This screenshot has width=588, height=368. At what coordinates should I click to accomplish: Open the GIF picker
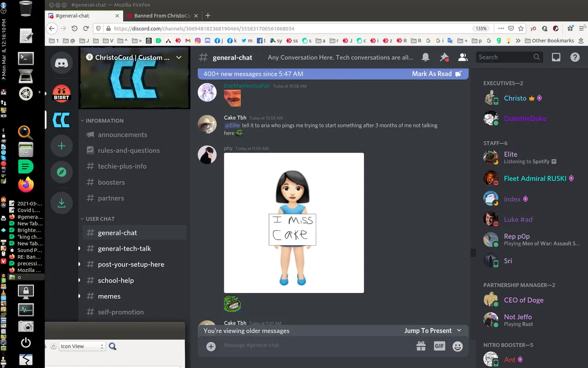(440, 346)
